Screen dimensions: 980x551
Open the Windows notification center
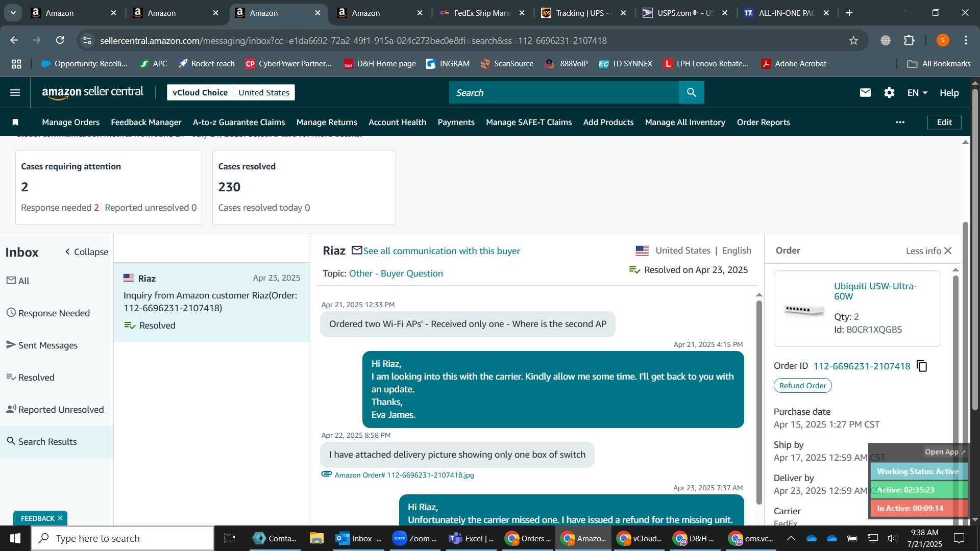coord(959,538)
